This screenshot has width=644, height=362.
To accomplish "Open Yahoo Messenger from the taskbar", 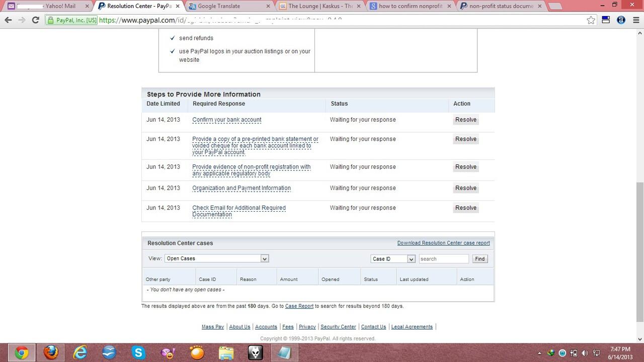I will [x=168, y=353].
